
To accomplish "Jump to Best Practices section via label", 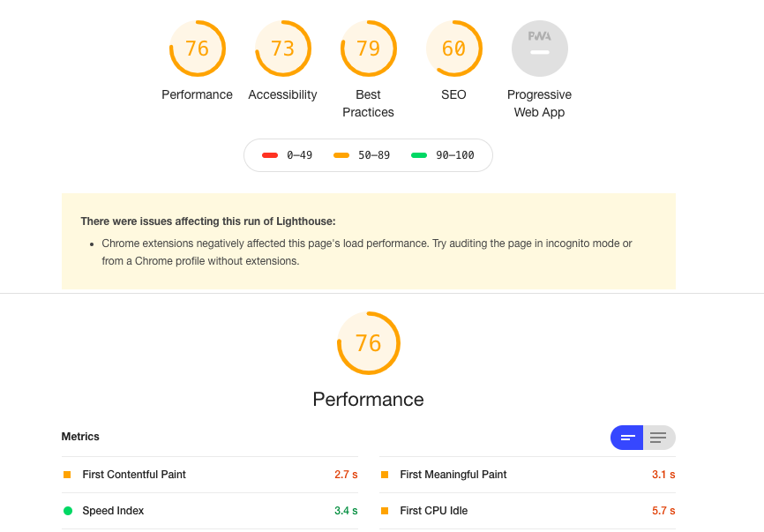I will pyautogui.click(x=368, y=103).
